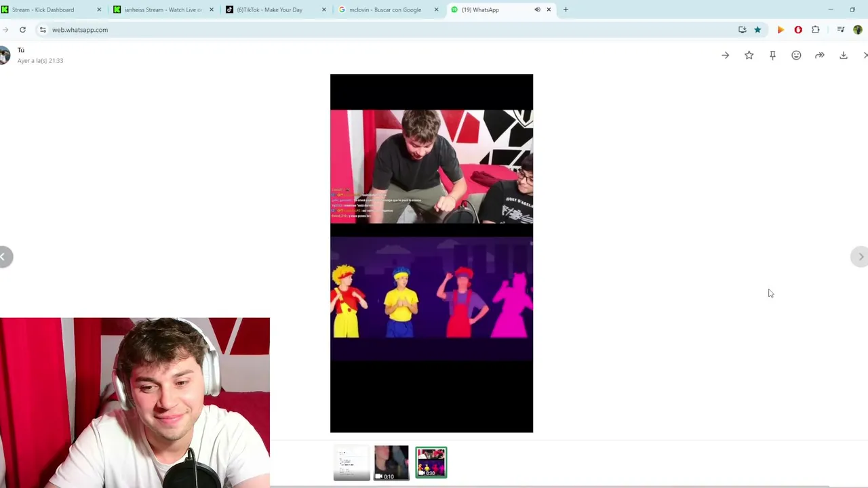View site information for web.whatsapp.com
The image size is (868, 488).
[x=43, y=30]
